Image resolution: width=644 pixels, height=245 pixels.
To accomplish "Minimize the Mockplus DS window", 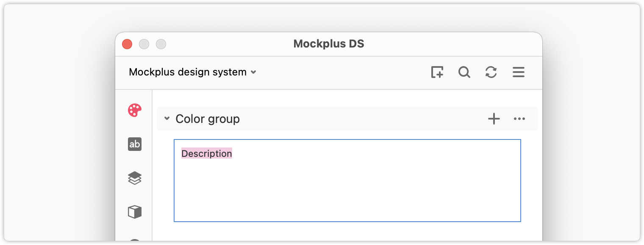I will click(144, 44).
